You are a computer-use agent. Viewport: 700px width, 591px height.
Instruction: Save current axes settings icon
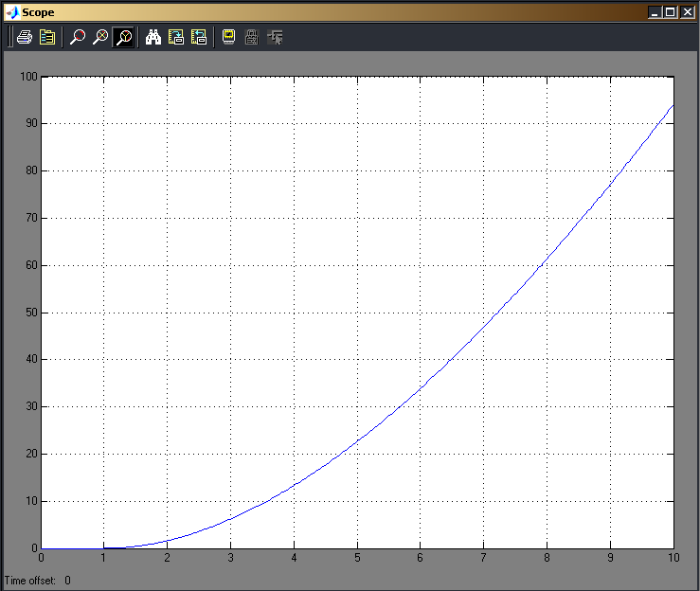(176, 37)
